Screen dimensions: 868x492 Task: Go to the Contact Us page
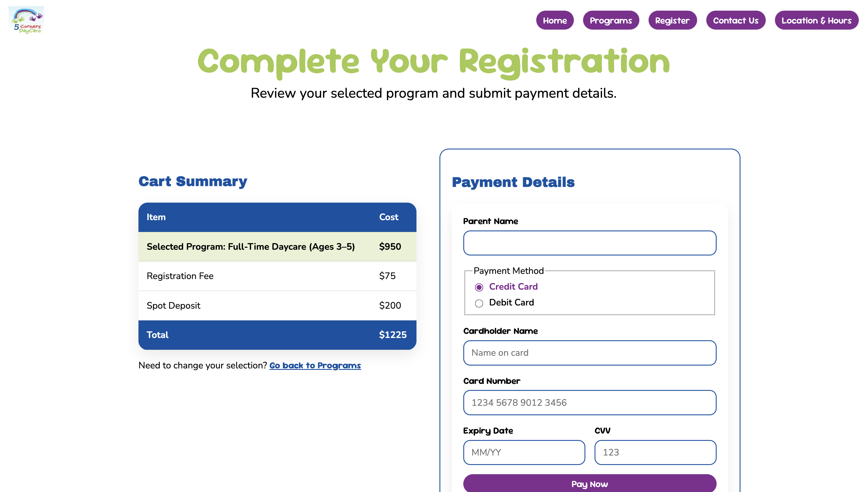pos(736,20)
